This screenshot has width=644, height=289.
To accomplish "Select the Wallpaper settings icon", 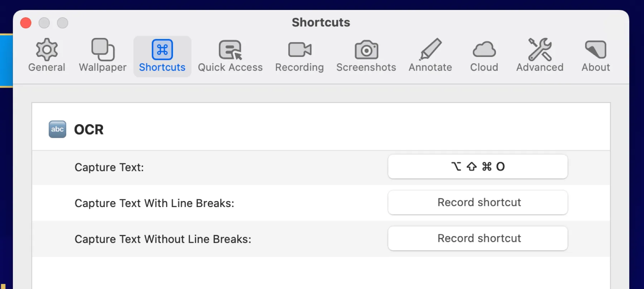I will (102, 55).
